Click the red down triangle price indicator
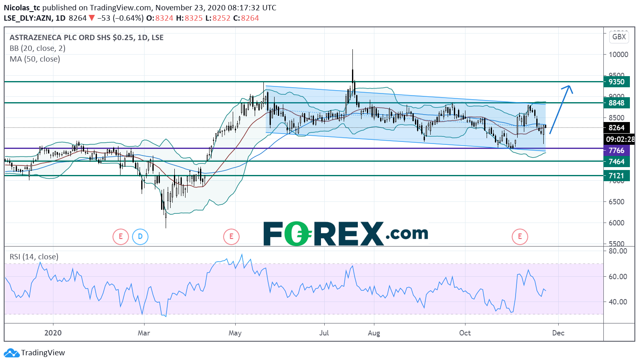Viewport: 639px width, 364px height. point(92,18)
